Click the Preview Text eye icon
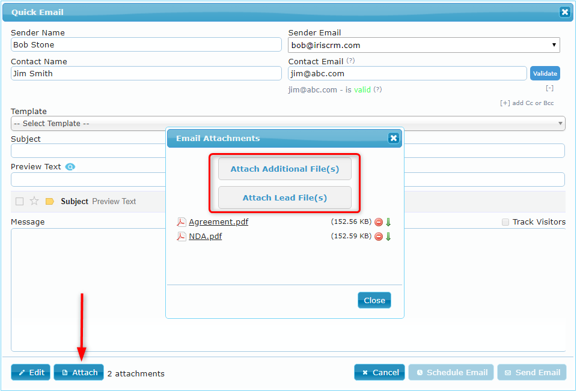 pos(70,167)
